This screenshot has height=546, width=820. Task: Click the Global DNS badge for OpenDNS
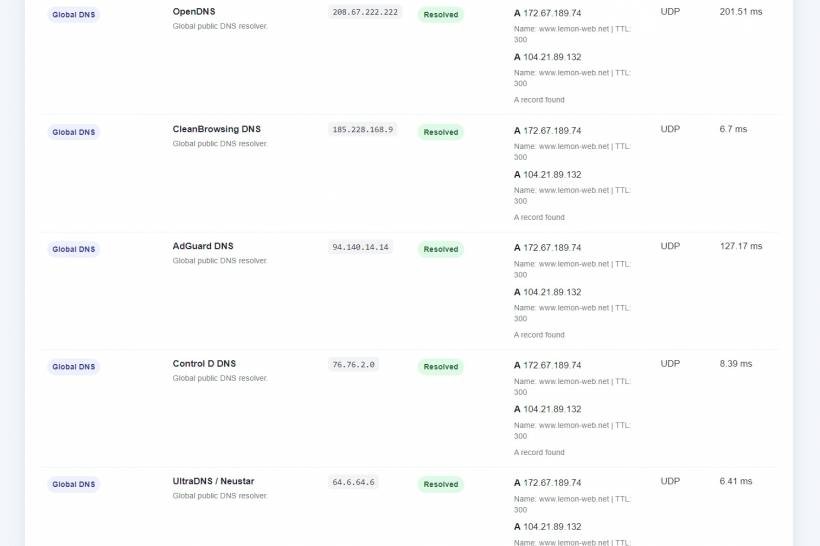(x=74, y=15)
